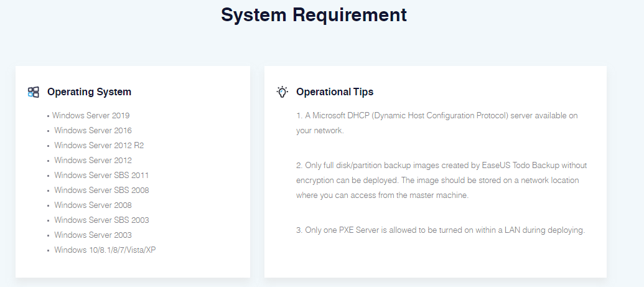The image size is (644, 287).
Task: Click the Windows Server SBS 2011 entry
Action: [101, 175]
